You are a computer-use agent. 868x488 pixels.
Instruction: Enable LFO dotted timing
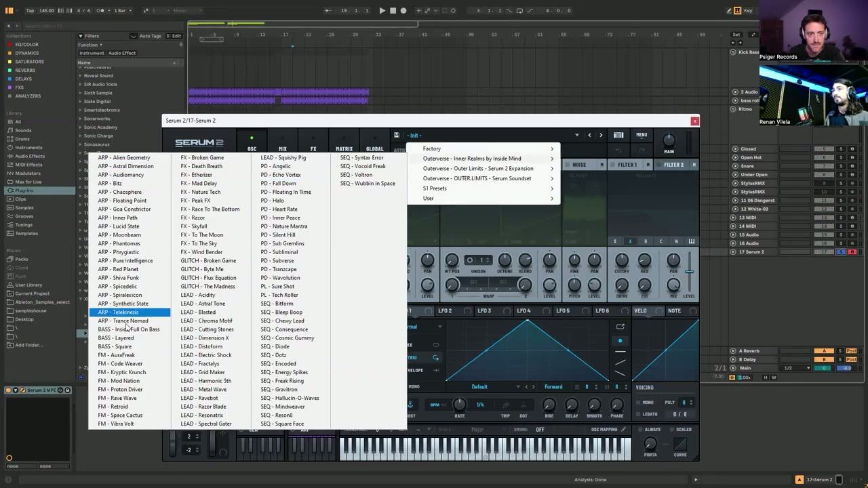click(x=523, y=405)
